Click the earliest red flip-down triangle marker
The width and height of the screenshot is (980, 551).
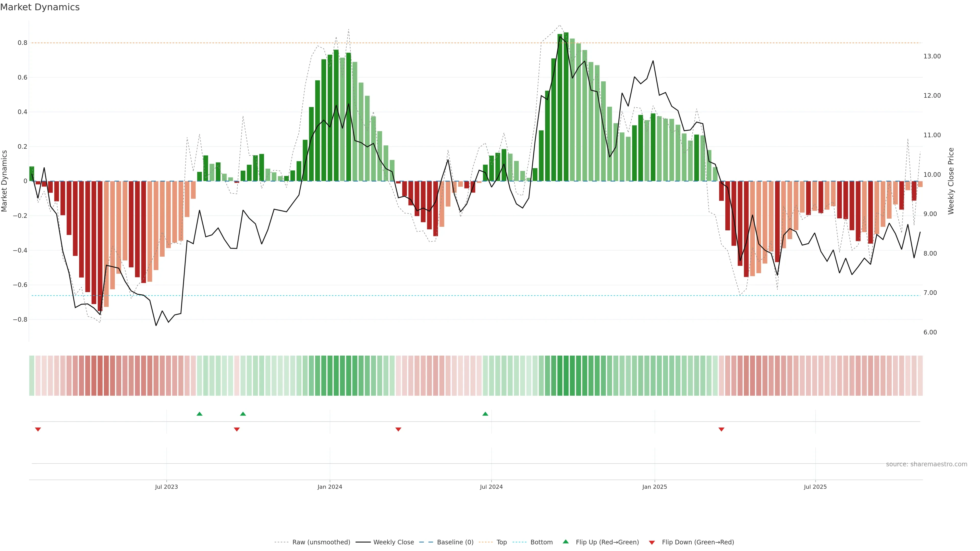click(x=38, y=429)
